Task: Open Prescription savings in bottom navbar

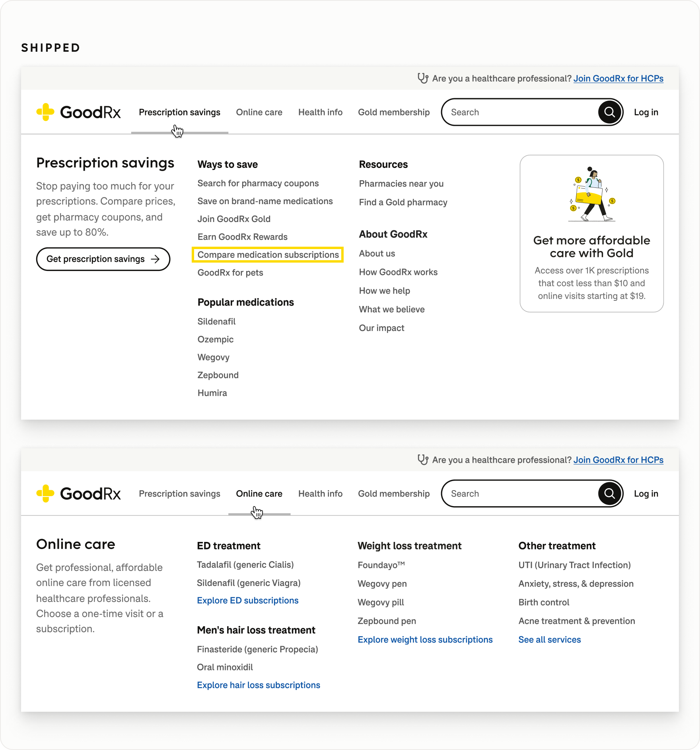Action: coord(179,493)
